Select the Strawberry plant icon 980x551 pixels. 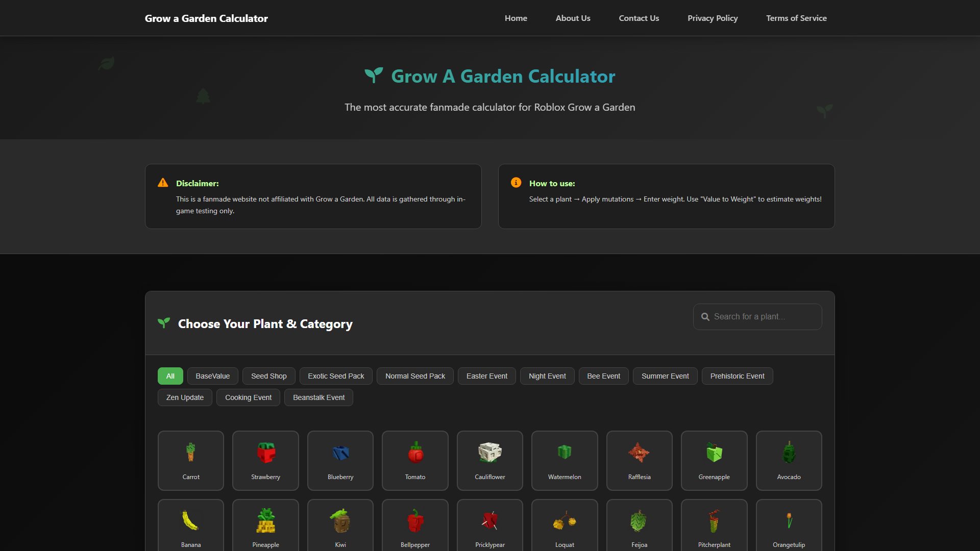click(x=266, y=453)
